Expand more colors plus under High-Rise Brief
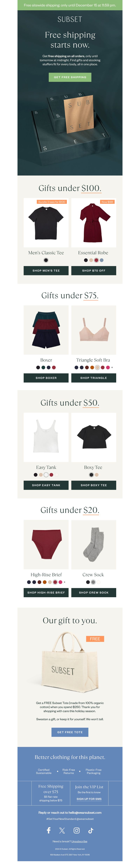 pos(65,582)
